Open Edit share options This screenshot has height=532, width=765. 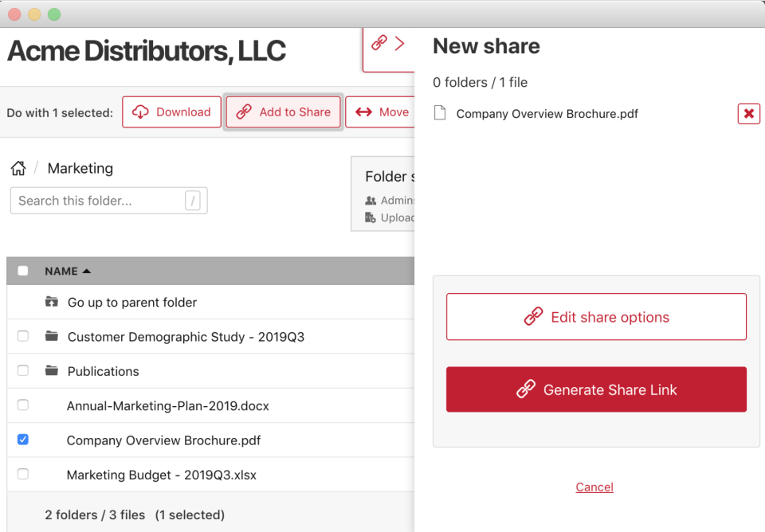pyautogui.click(x=596, y=316)
